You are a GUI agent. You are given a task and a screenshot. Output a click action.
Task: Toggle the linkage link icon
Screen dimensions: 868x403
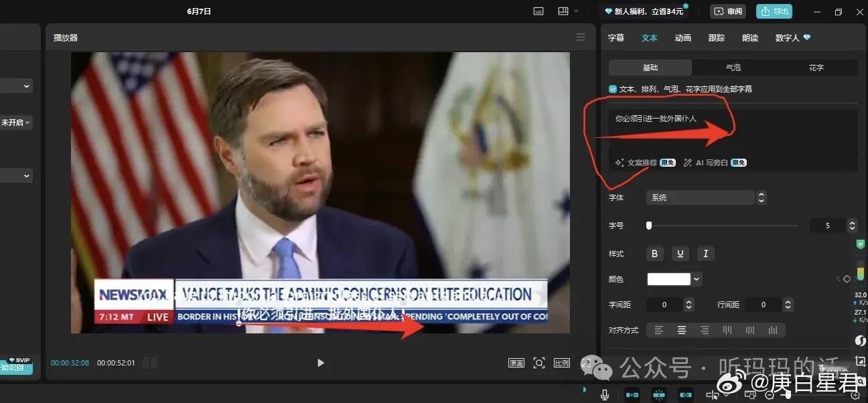685,395
